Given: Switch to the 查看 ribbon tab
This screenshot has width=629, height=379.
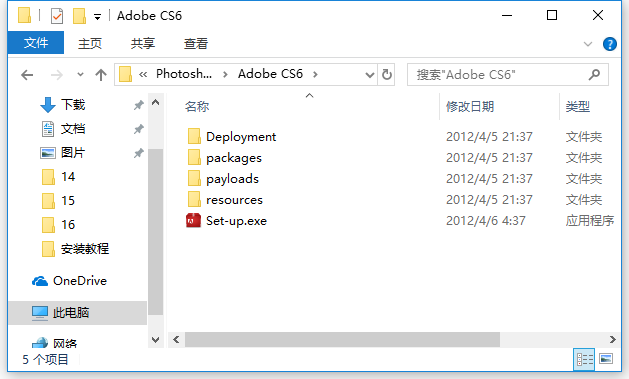Looking at the screenshot, I should coord(196,43).
